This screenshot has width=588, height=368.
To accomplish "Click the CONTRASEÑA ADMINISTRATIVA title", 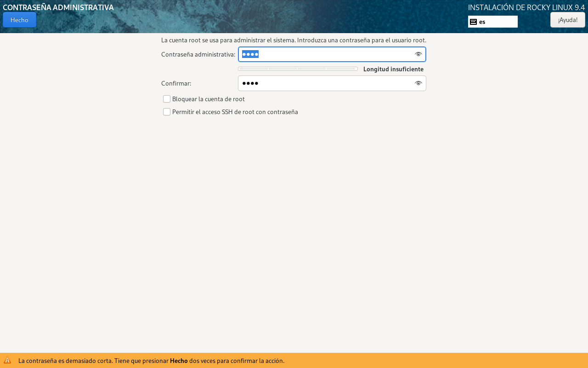I will pyautogui.click(x=58, y=7).
